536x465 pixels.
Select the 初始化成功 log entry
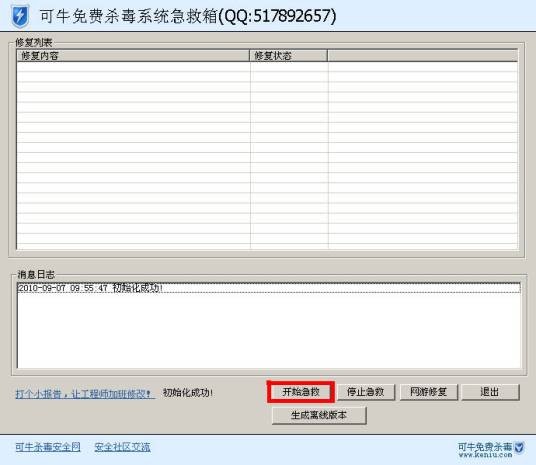[x=269, y=288]
